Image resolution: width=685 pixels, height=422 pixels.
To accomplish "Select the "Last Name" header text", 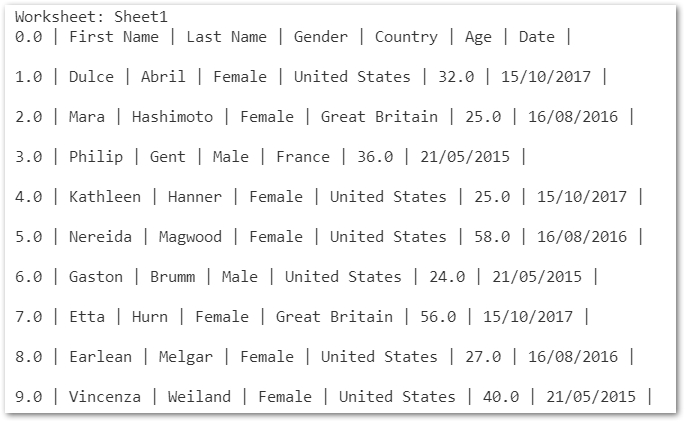I will click(227, 37).
